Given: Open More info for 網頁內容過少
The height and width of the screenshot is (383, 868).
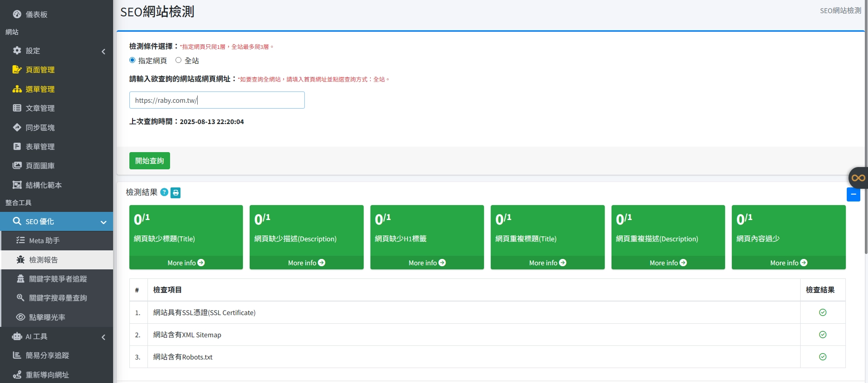Looking at the screenshot, I should tap(789, 263).
